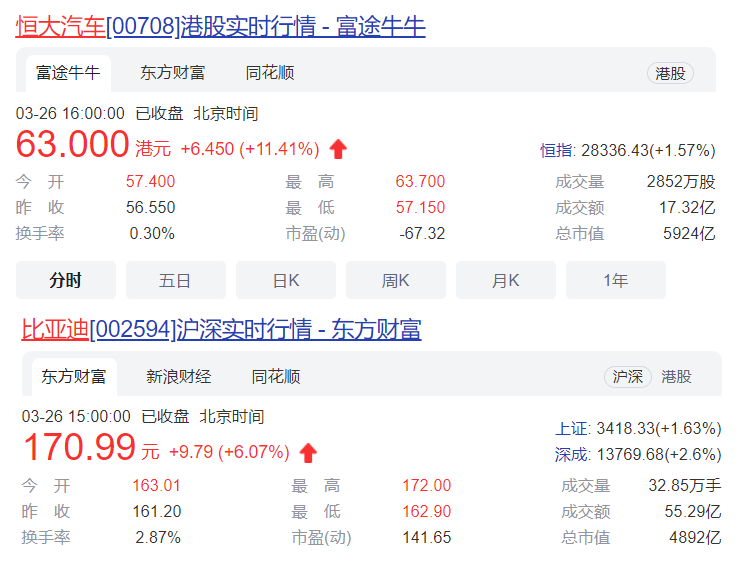Open the 恒大汽车 [00708] 富途牛牛 title link
This screenshot has width=740, height=561.
point(220,26)
